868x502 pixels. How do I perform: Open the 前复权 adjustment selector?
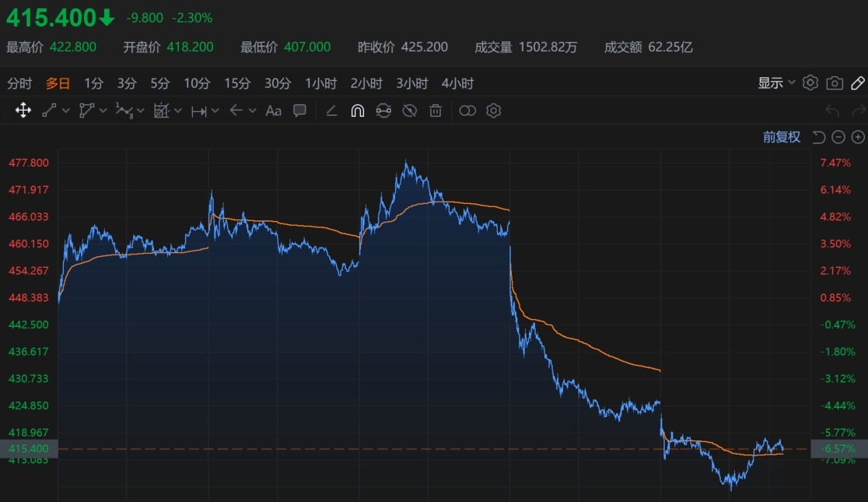click(x=782, y=137)
